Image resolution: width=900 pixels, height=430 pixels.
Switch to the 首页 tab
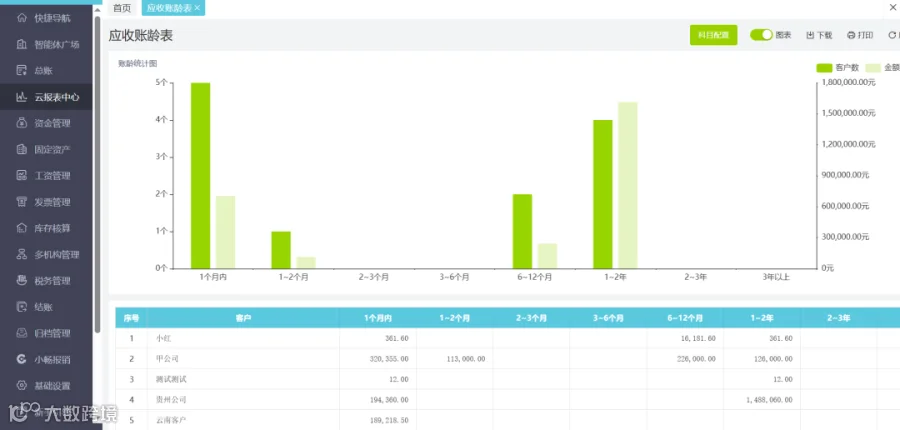click(x=122, y=8)
